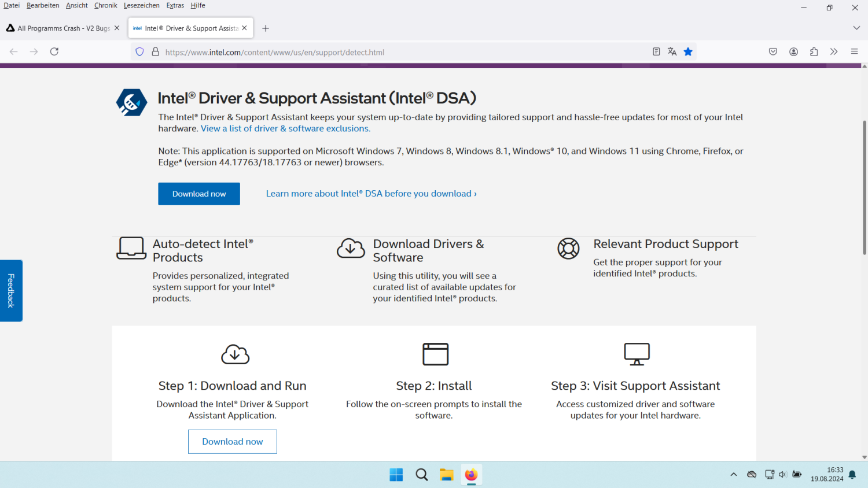The width and height of the screenshot is (868, 488).
Task: Expand more tools overflow chevron
Action: pos(834,51)
